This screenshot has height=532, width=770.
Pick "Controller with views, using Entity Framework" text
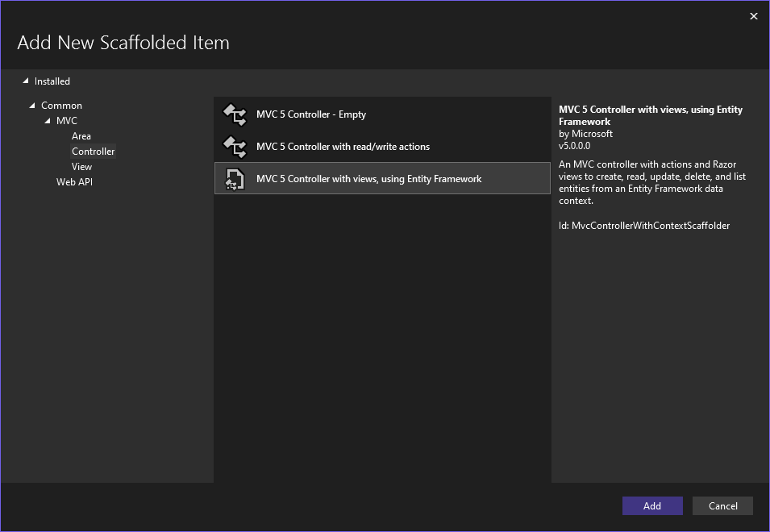coord(368,179)
